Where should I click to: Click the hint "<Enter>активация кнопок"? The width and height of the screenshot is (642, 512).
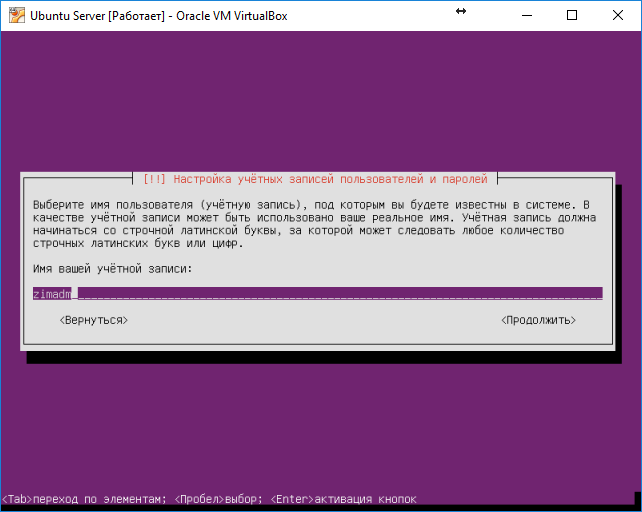[x=343, y=499]
